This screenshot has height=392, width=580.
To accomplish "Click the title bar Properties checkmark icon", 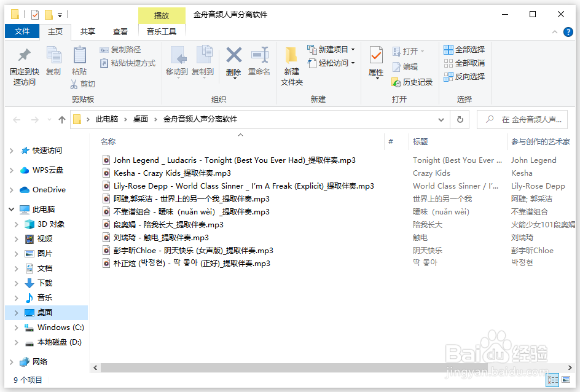I will click(x=35, y=15).
